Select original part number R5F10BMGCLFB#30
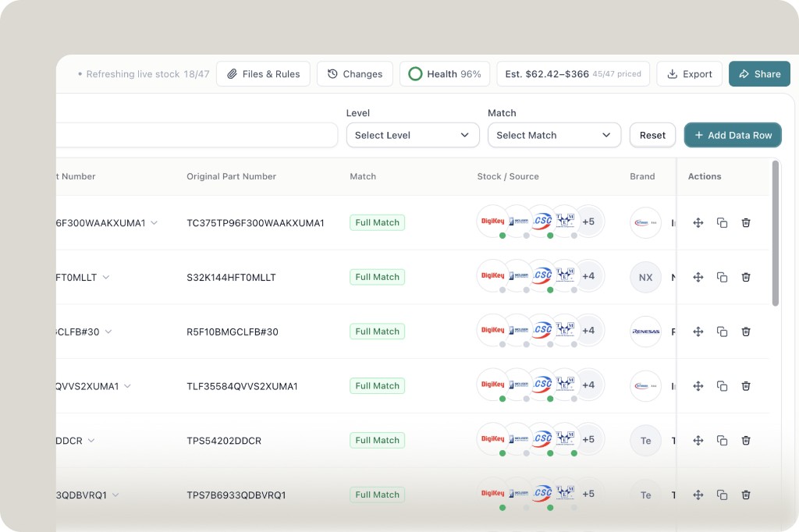 pos(233,332)
